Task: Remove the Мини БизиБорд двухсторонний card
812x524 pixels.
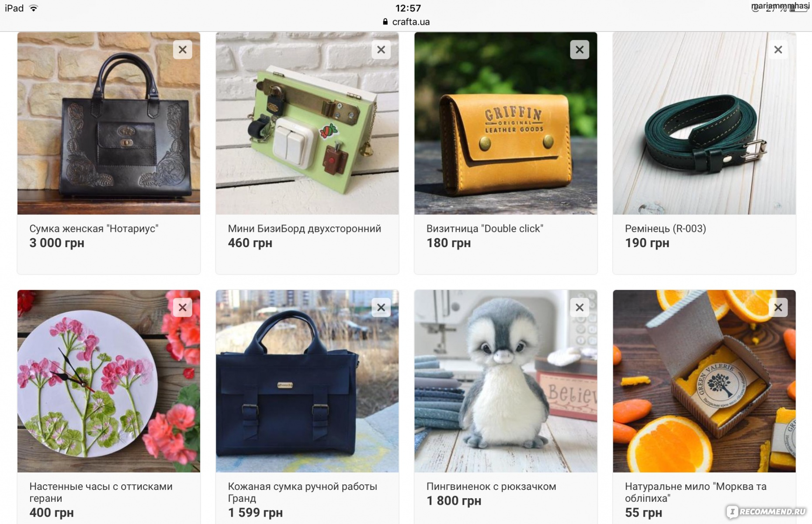Action: pyautogui.click(x=381, y=50)
